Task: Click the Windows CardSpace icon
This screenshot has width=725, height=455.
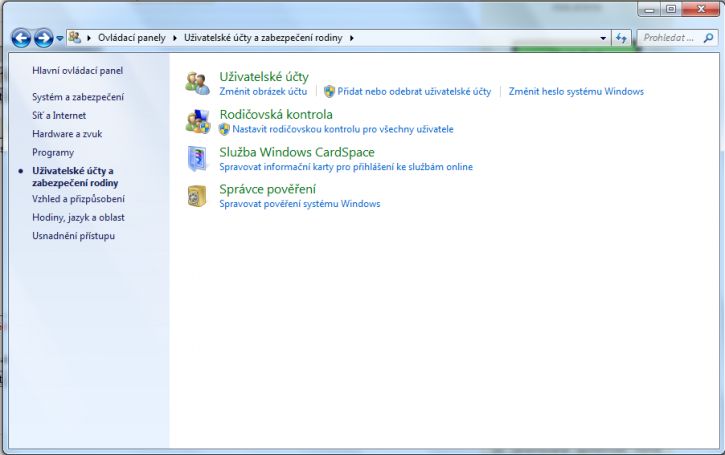Action: pos(197,159)
